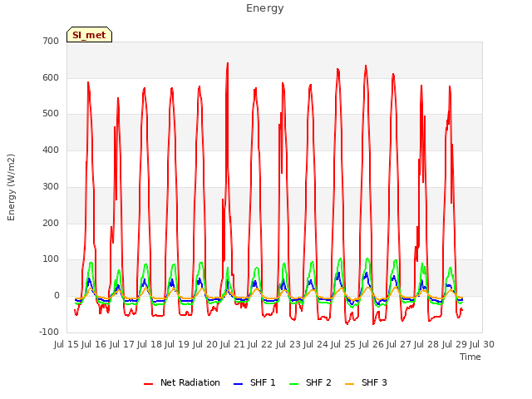Click the Energy chart title
The height and width of the screenshot is (399, 532).
coord(265,8)
